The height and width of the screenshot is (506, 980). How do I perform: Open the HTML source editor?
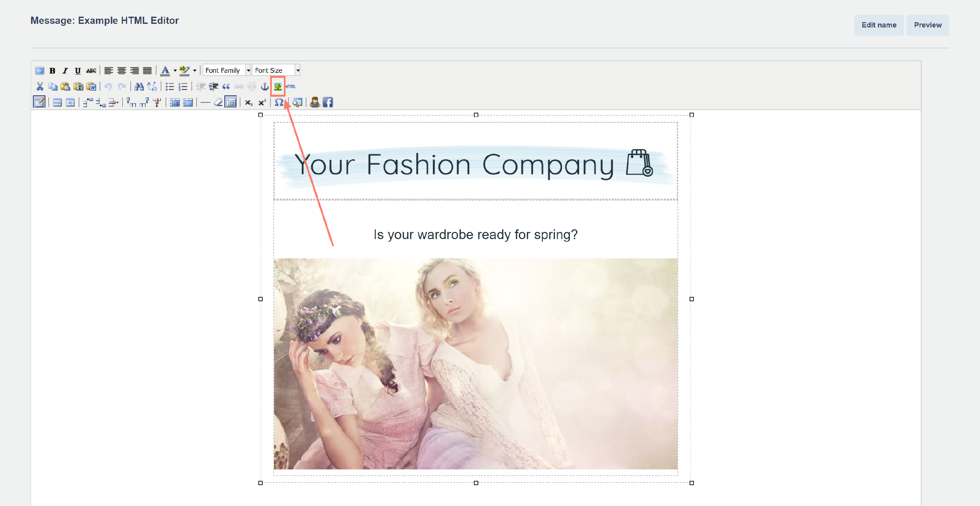coord(291,87)
